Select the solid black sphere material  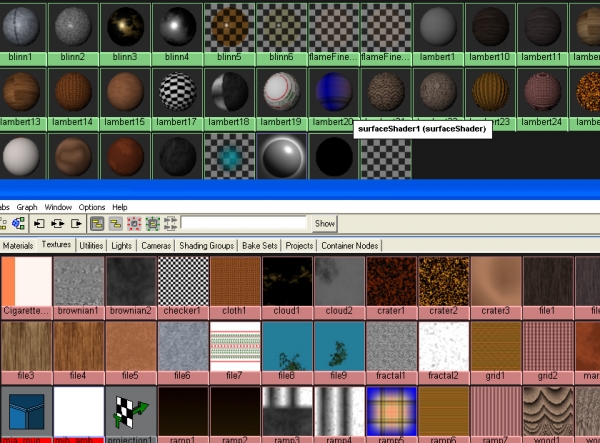pyautogui.click(x=334, y=157)
